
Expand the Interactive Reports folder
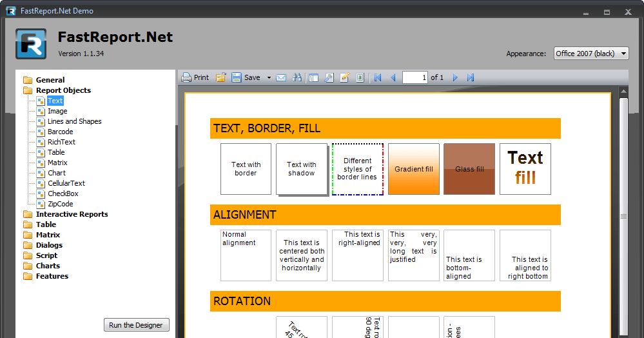pyautogui.click(x=72, y=214)
